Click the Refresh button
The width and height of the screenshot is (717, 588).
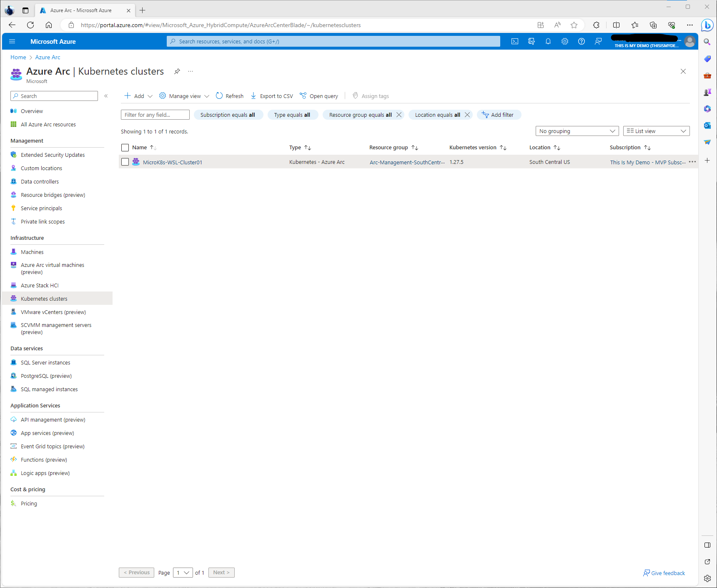pos(230,96)
